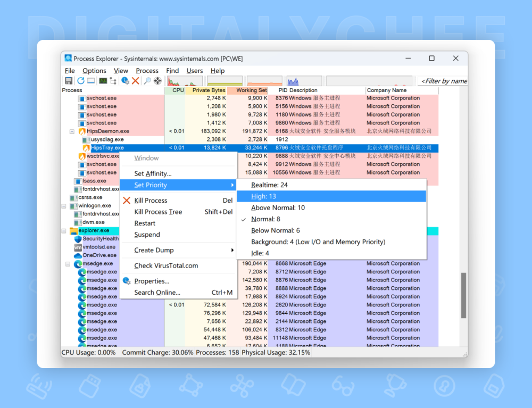This screenshot has height=408, width=532.
Task: Choose Set Affinity... from context menu
Action: pyautogui.click(x=178, y=173)
